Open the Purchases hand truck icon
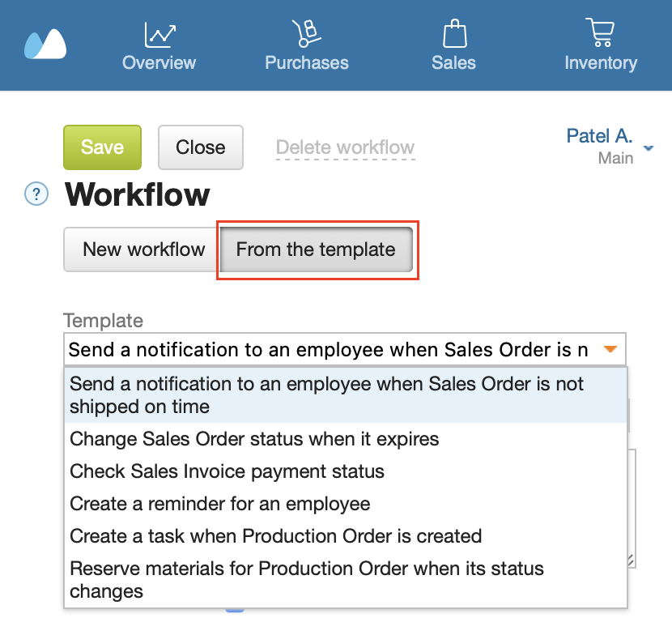This screenshot has width=672, height=635. coord(306,33)
